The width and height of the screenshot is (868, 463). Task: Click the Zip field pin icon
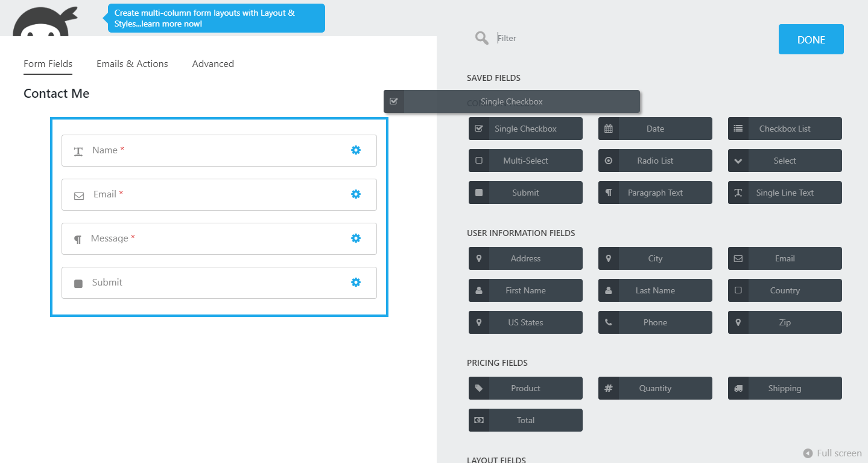point(738,322)
